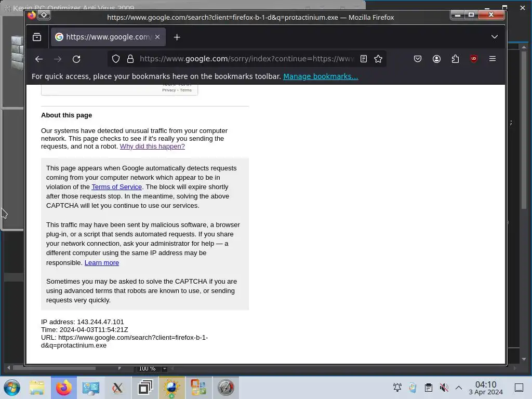This screenshot has width=532, height=399.
Task: Open the uBlock Origin extension icon
Action: click(x=474, y=59)
